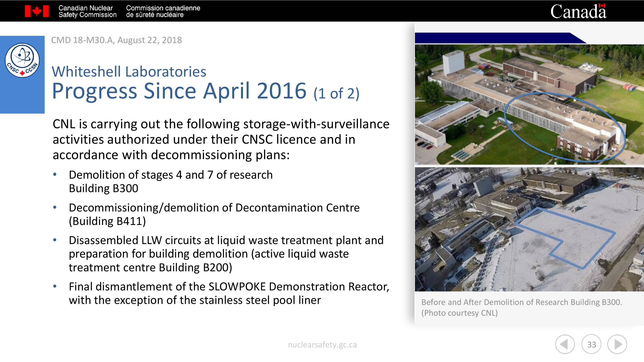Click the 'Whiteshell Laboratories' heading
The width and height of the screenshot is (644, 362).
(x=129, y=71)
